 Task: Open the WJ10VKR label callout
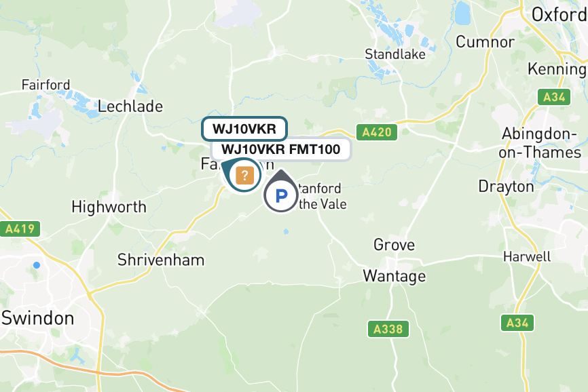244,129
